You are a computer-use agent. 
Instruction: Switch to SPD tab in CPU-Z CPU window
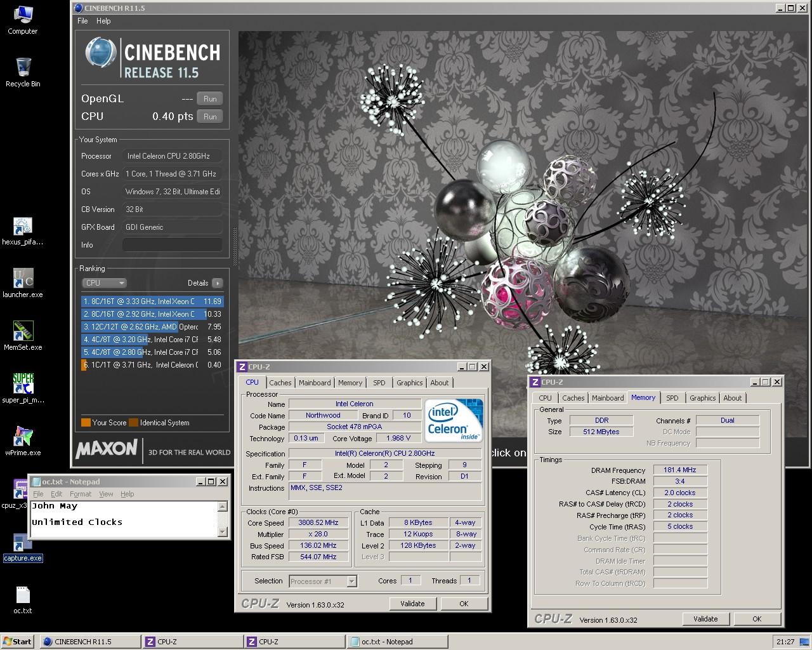coord(379,383)
